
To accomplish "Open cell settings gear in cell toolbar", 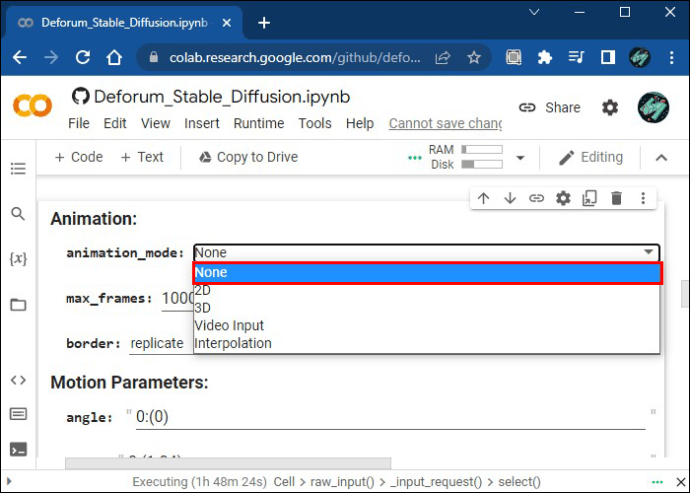I will pyautogui.click(x=563, y=199).
